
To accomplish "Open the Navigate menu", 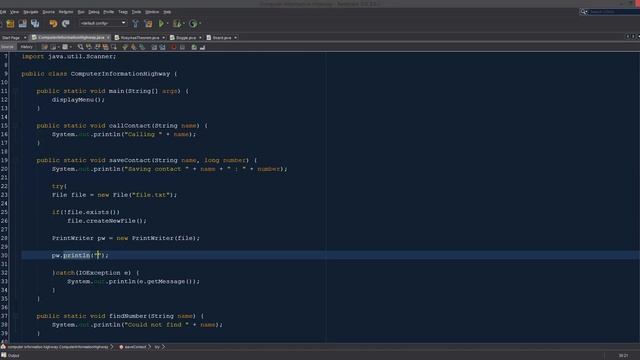I will (x=31, y=12).
